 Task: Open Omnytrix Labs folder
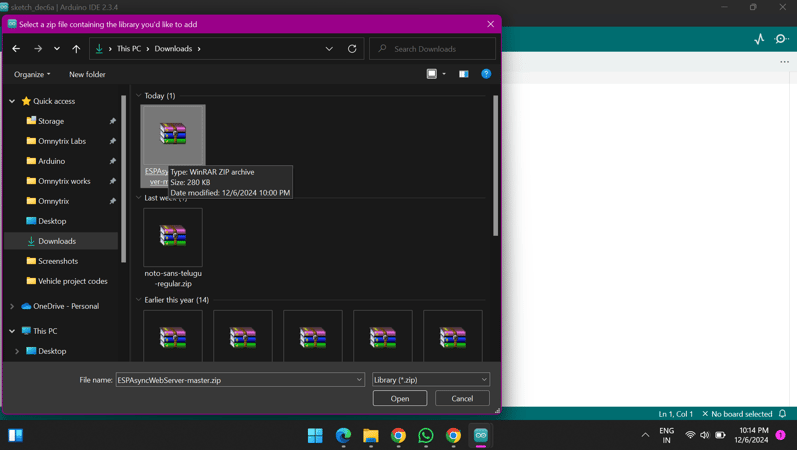click(62, 141)
